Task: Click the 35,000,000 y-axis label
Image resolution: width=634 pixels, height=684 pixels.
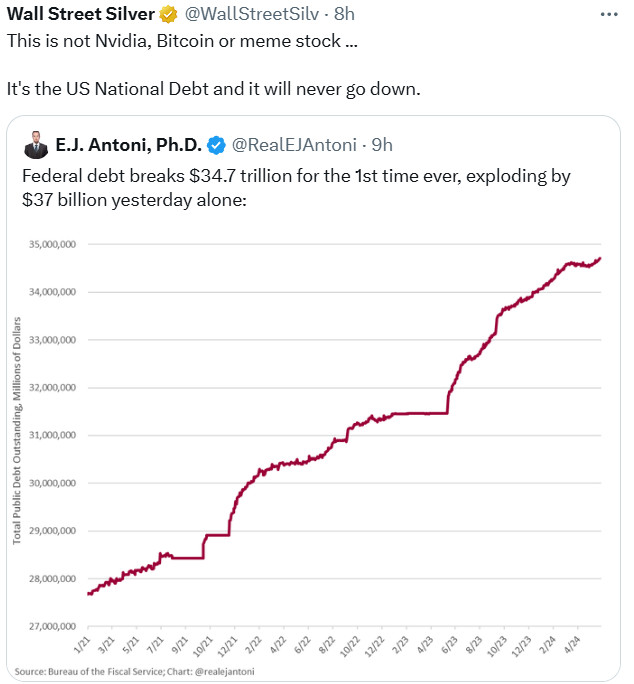Action: (56, 244)
